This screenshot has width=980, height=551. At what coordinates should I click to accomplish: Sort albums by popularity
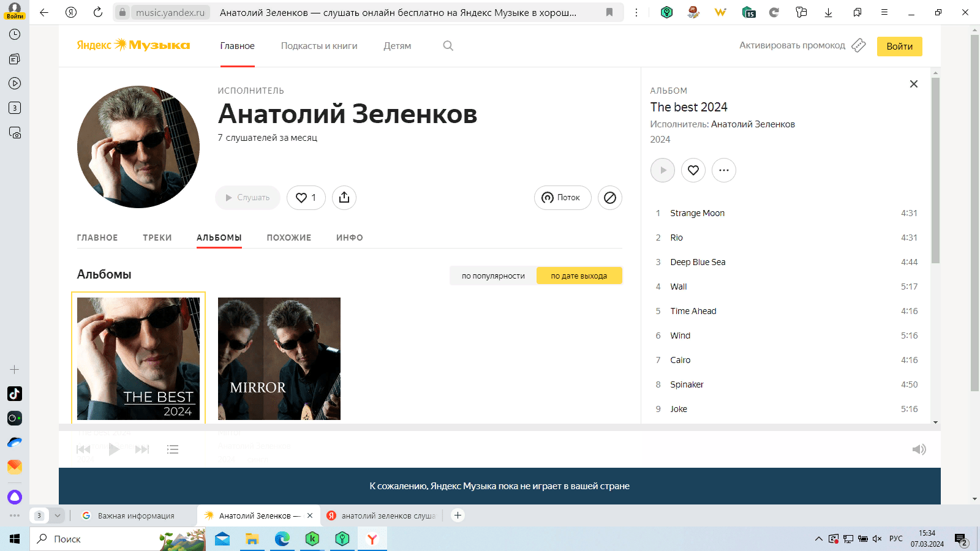pyautogui.click(x=493, y=275)
